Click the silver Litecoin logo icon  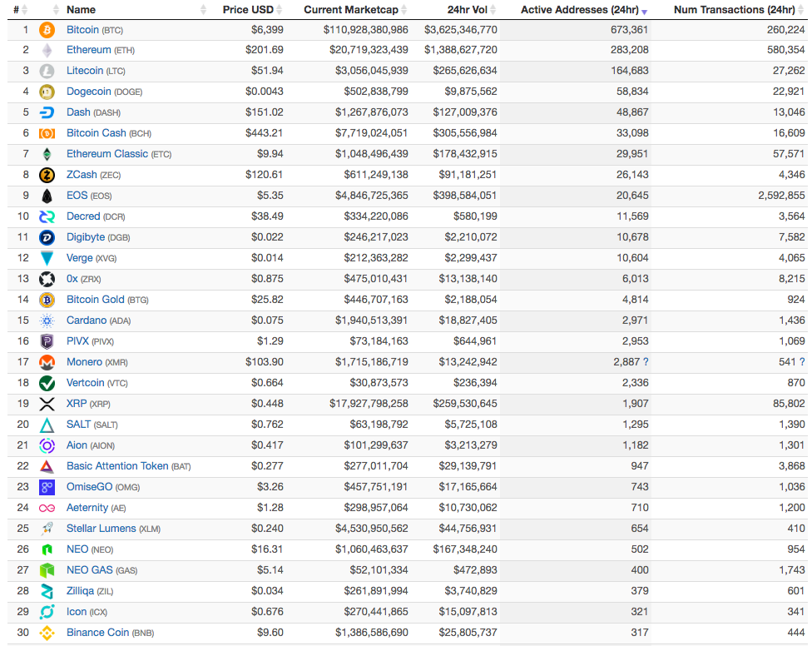[x=47, y=72]
